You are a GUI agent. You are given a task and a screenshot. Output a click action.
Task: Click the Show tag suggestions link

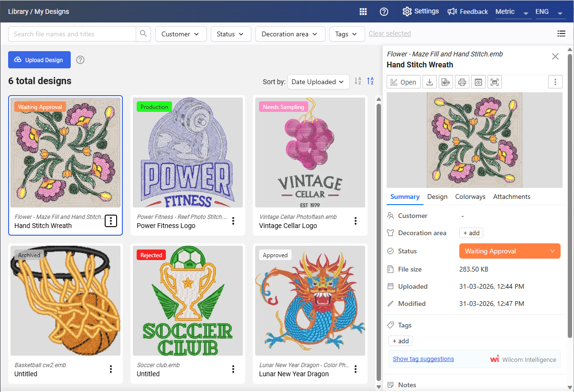(423, 359)
